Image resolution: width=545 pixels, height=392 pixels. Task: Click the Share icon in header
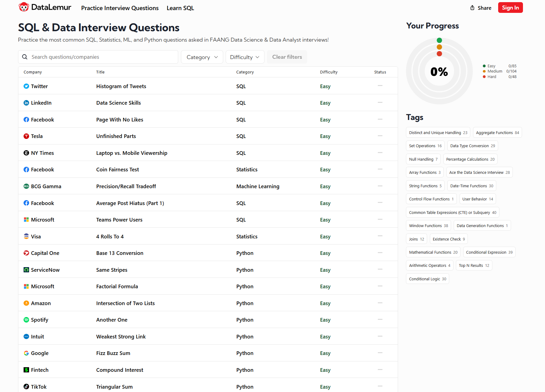(472, 8)
